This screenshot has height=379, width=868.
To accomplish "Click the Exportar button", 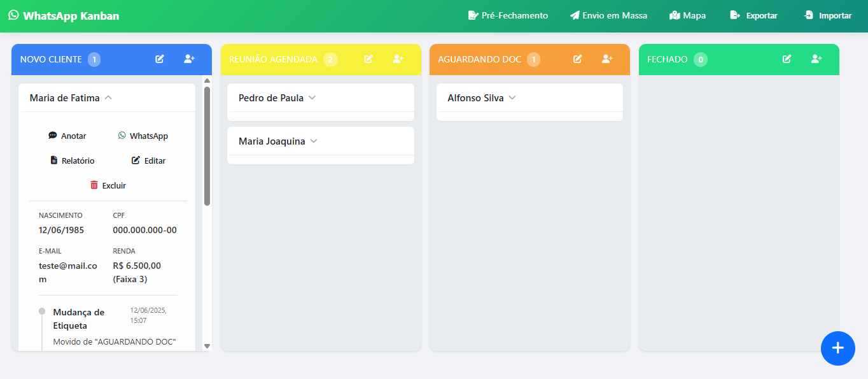I will [754, 15].
